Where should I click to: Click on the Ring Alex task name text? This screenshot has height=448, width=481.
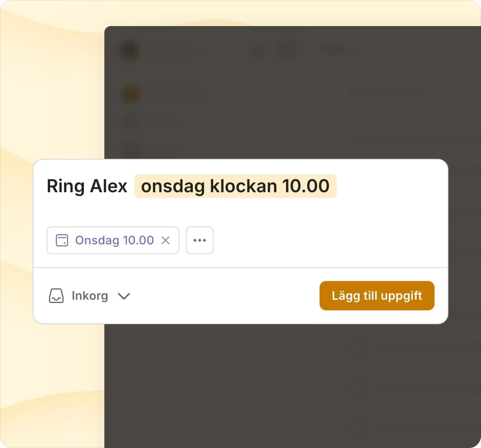[87, 186]
